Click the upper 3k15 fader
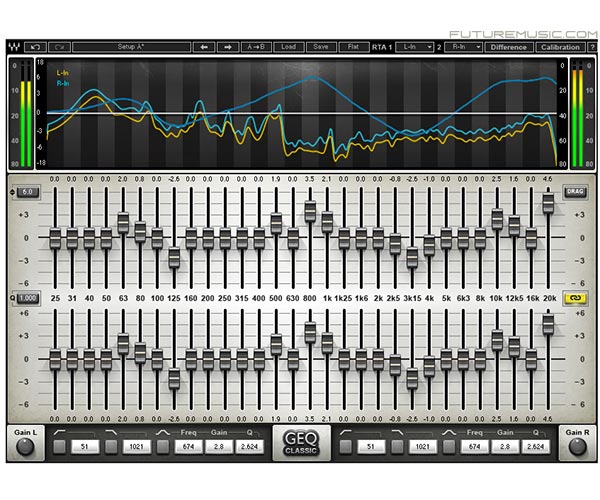This screenshot has width=600, height=500. [x=412, y=257]
